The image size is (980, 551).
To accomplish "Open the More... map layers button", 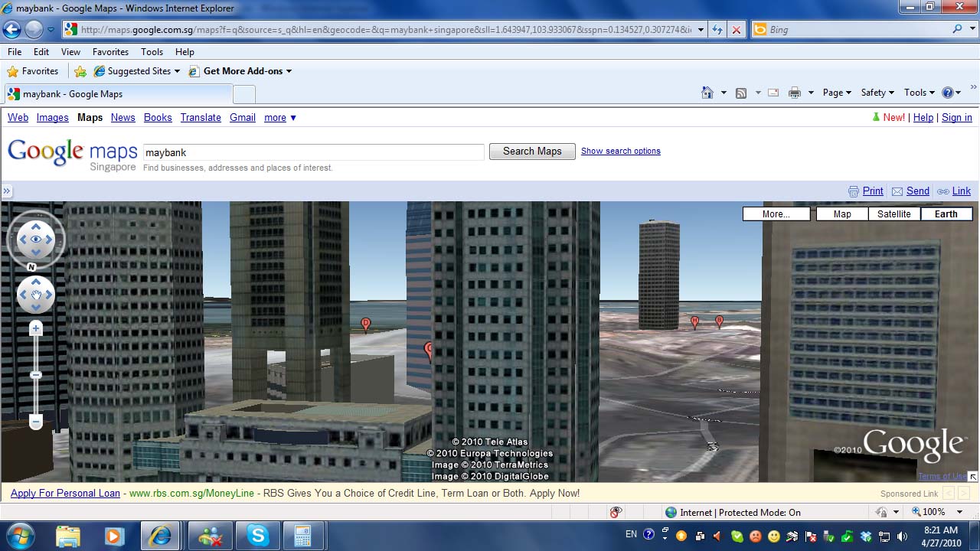I will (x=776, y=214).
